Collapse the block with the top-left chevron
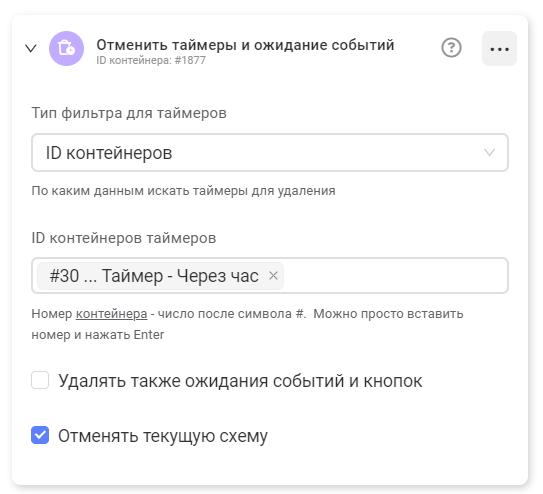The height and width of the screenshot is (494, 543). 31,48
